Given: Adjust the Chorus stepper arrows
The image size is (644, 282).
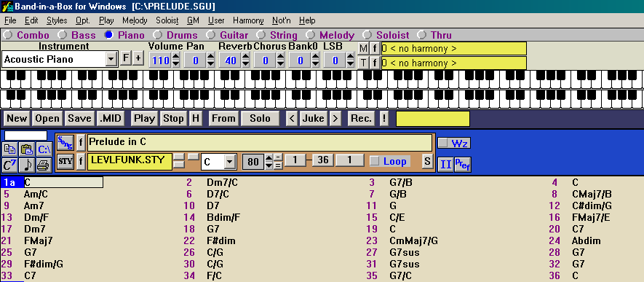Looking at the screenshot, I should [280, 60].
